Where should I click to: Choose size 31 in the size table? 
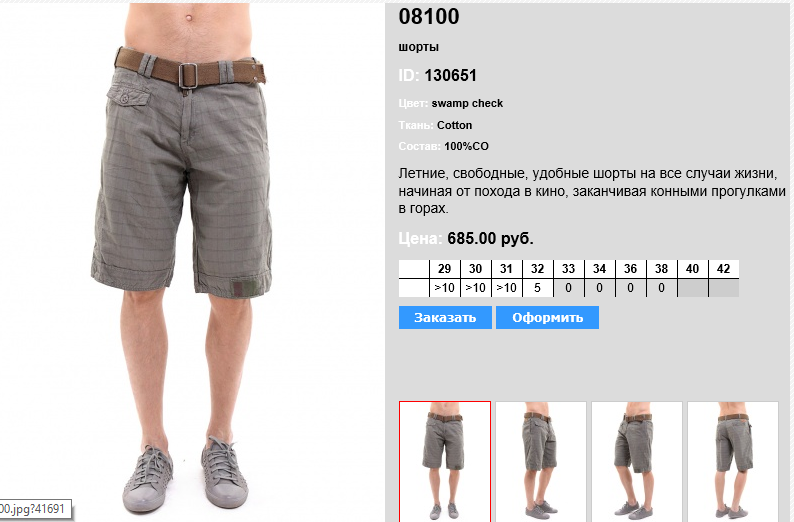(506, 269)
